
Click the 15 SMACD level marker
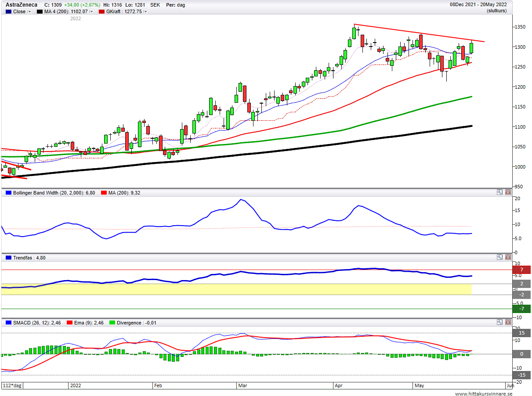pyautogui.click(x=521, y=333)
